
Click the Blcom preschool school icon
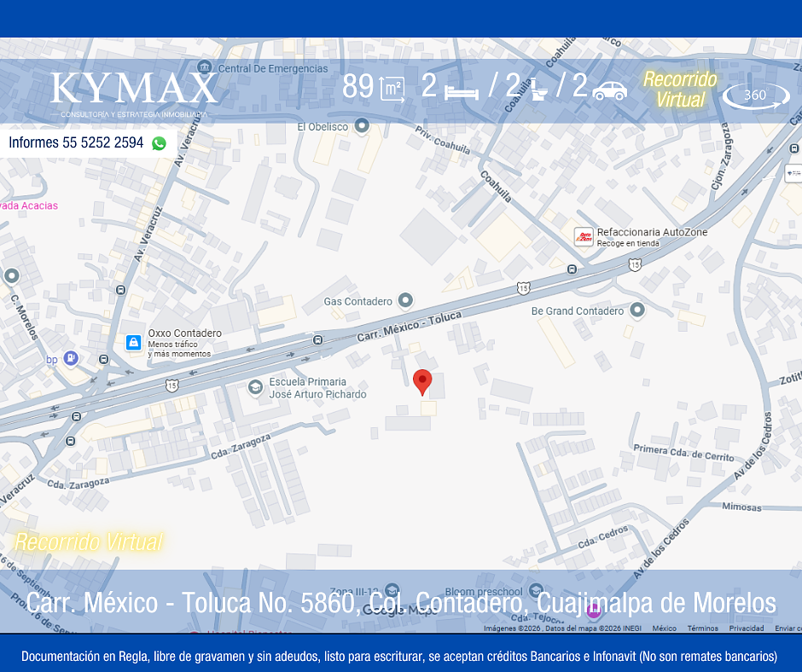pyautogui.click(x=536, y=590)
